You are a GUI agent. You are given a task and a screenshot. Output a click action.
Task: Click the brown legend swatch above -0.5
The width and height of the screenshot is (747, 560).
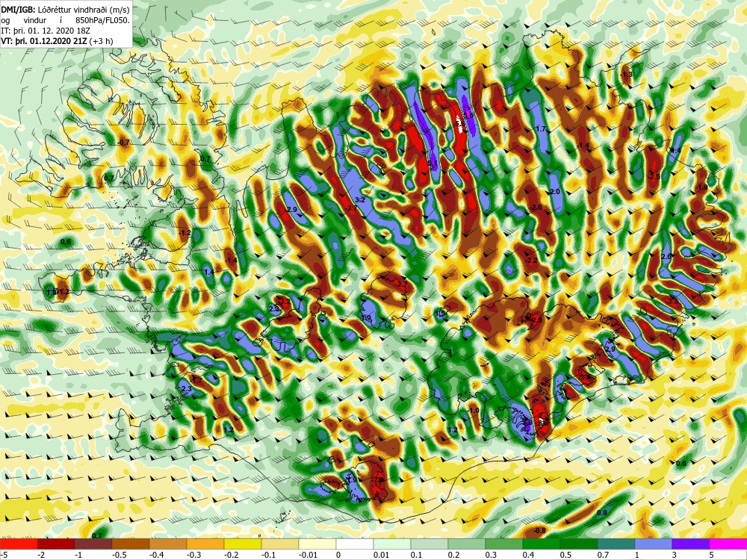point(131,544)
